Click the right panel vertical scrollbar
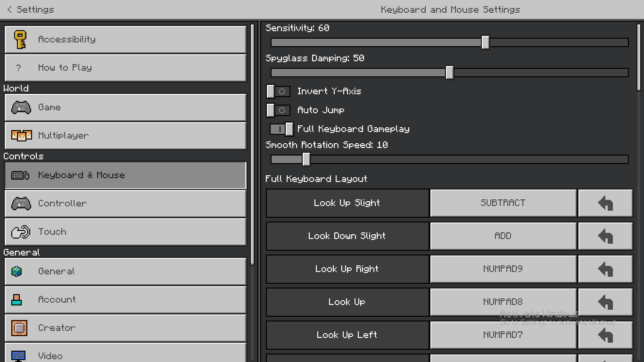This screenshot has width=644, height=362. [639, 57]
